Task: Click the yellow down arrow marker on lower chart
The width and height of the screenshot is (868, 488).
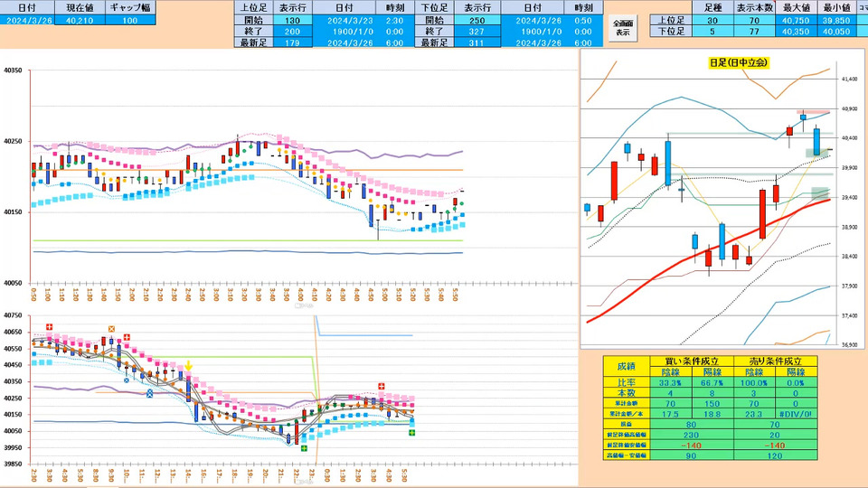Action: [x=188, y=365]
